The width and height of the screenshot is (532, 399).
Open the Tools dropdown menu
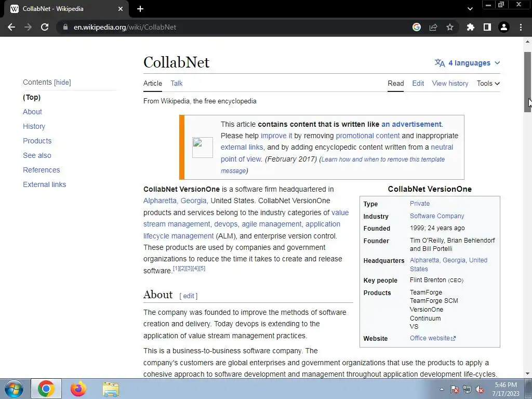tap(488, 84)
